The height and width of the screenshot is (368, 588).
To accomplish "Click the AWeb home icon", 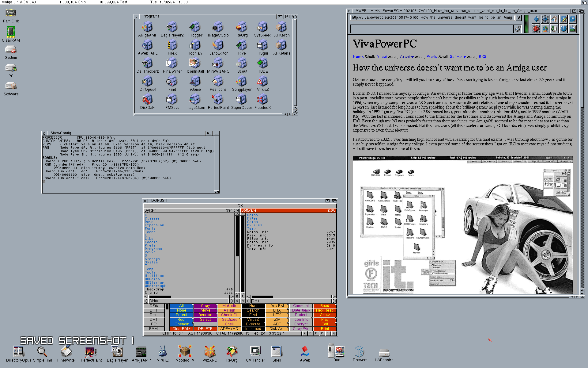I will tap(554, 19).
